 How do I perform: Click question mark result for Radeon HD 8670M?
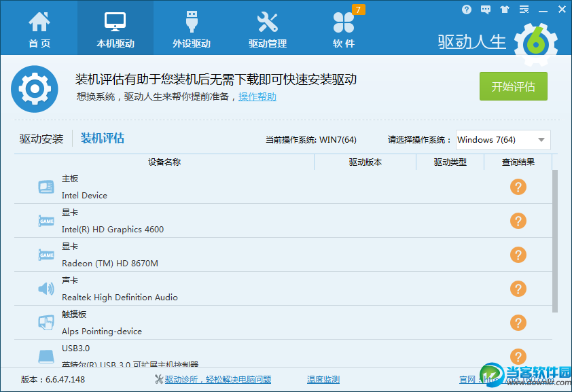[518, 255]
